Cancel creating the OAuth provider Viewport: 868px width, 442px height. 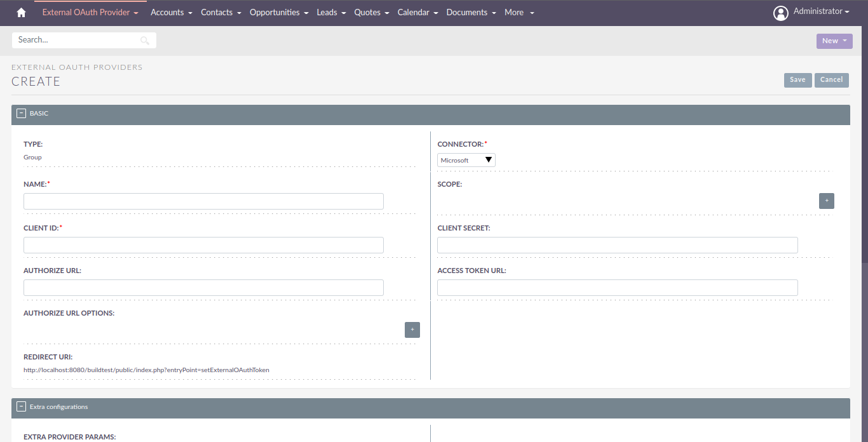pos(831,80)
